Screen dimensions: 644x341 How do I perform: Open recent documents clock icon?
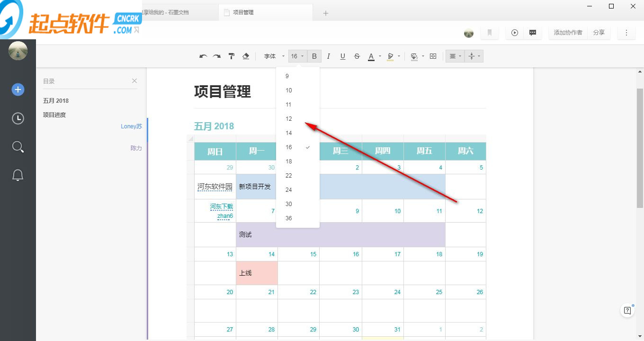click(x=18, y=118)
